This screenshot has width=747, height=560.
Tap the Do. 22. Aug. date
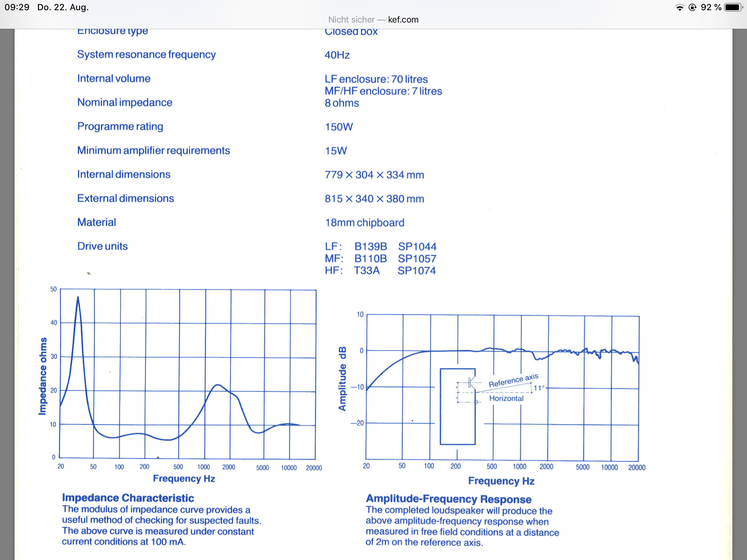click(x=63, y=7)
